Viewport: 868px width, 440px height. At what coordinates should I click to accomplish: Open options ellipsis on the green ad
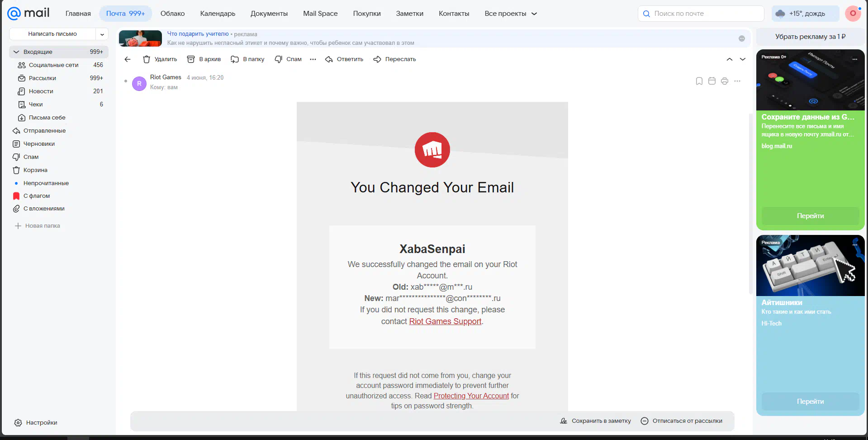pos(855,59)
